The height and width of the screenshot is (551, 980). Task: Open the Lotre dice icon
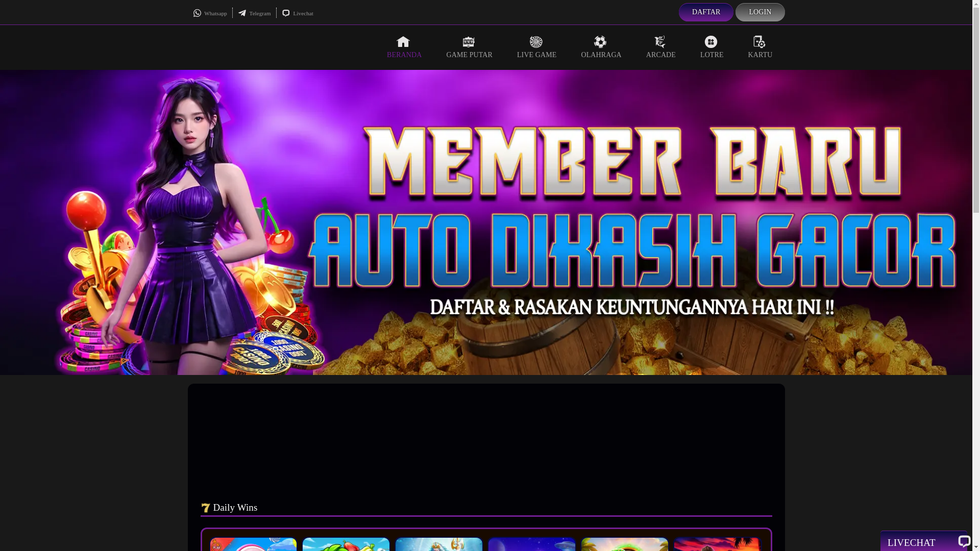point(711,42)
